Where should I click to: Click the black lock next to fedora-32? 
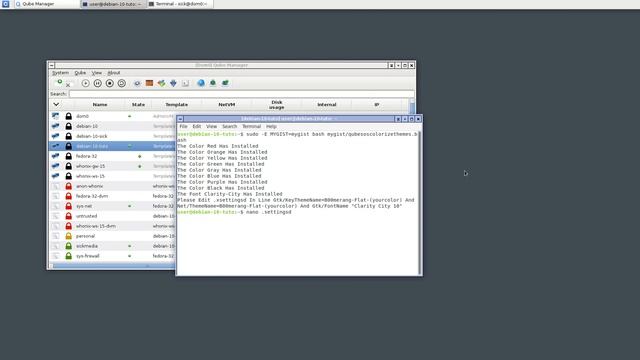69,156
